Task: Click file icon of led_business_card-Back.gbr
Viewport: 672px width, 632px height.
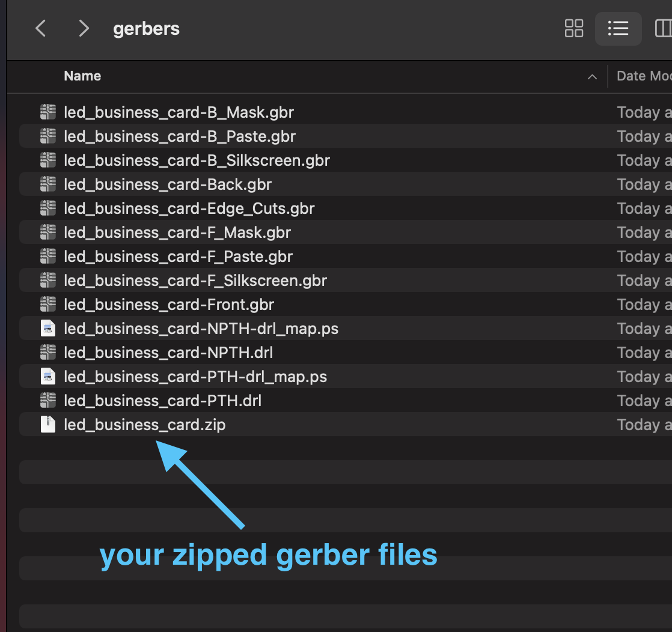Action: tap(48, 184)
